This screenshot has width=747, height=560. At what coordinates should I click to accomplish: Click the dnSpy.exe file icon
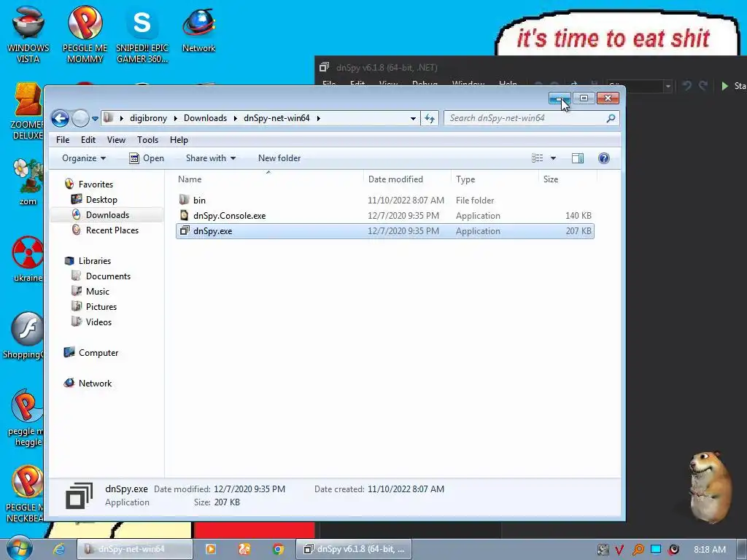point(185,231)
